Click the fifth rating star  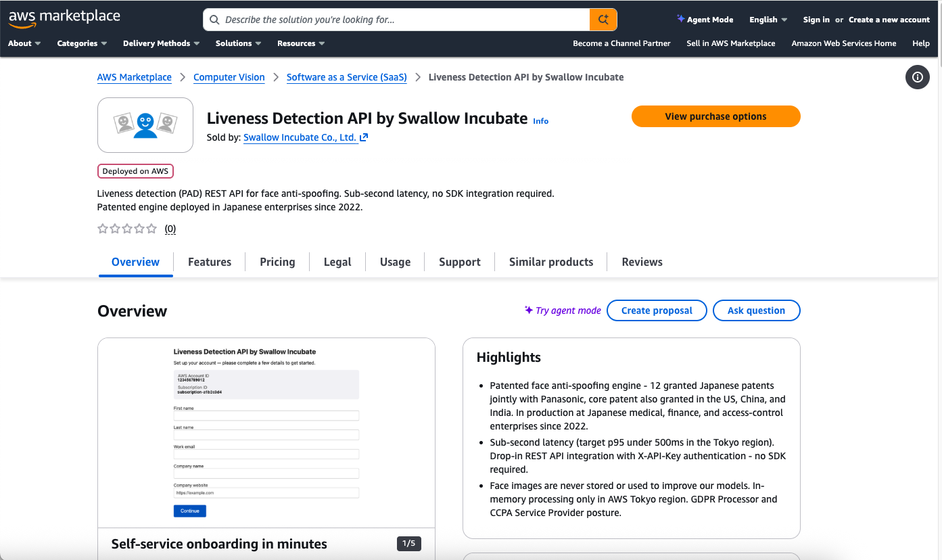click(151, 229)
